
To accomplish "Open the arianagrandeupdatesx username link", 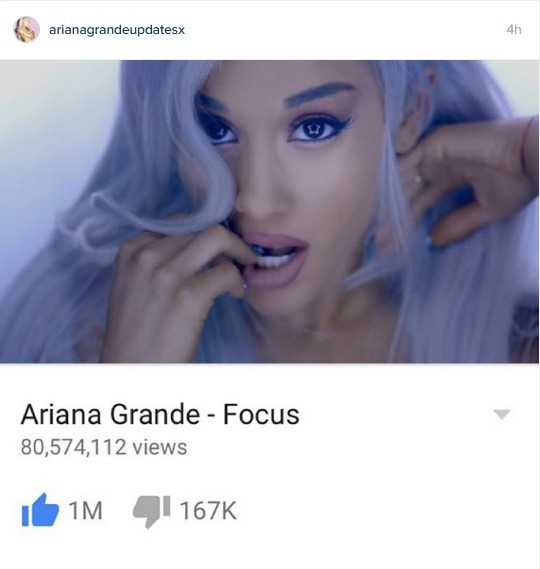I will coord(117,30).
